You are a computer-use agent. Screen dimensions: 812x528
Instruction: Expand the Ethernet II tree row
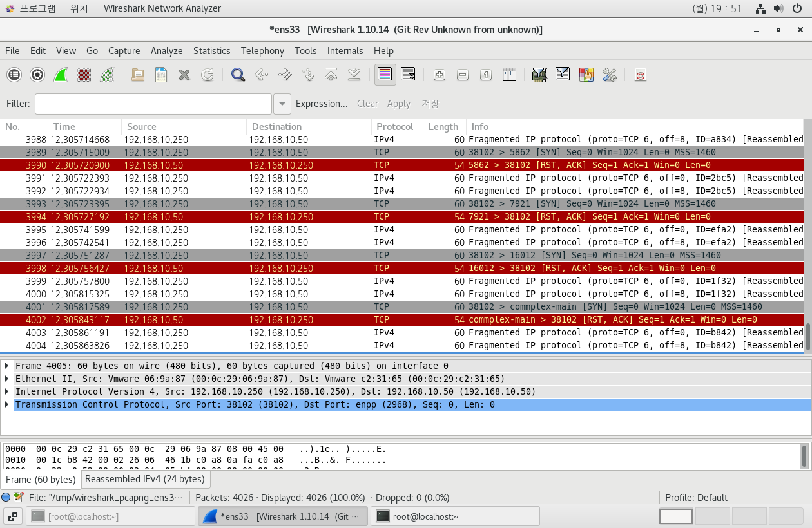7,379
